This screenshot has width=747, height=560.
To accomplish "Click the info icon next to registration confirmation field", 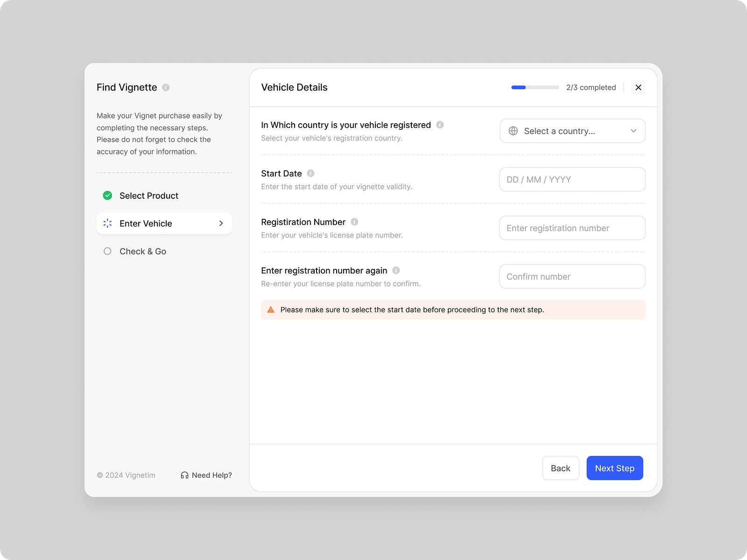I will tap(396, 270).
